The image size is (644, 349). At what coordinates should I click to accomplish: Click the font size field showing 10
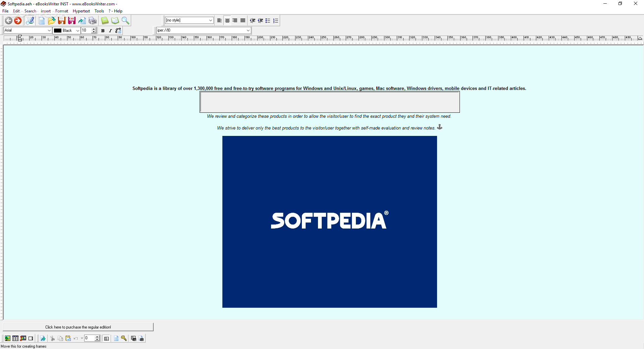coord(86,31)
